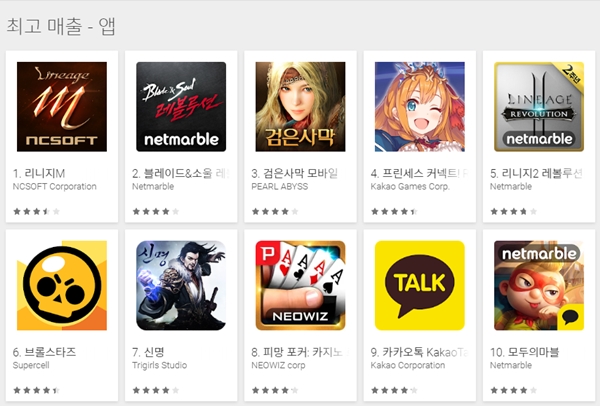The width and height of the screenshot is (600, 406).
Task: Open the NEOWIZ poker cards icon
Action: pyautogui.click(x=300, y=285)
